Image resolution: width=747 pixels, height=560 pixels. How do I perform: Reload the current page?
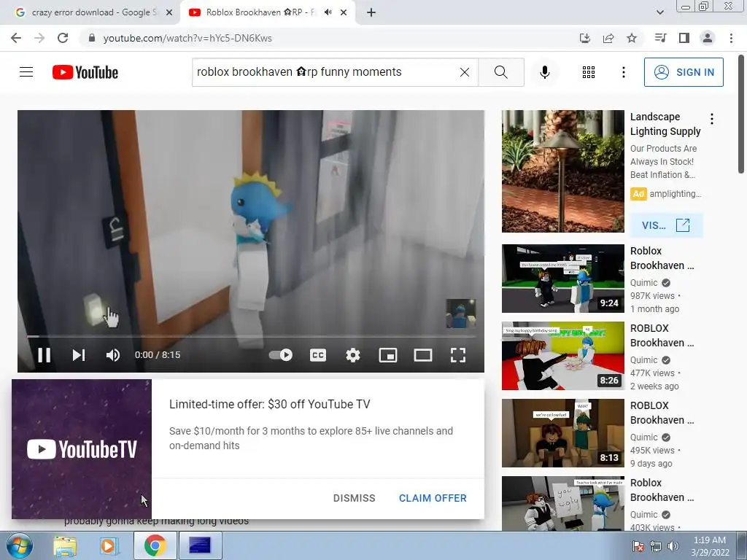(63, 38)
